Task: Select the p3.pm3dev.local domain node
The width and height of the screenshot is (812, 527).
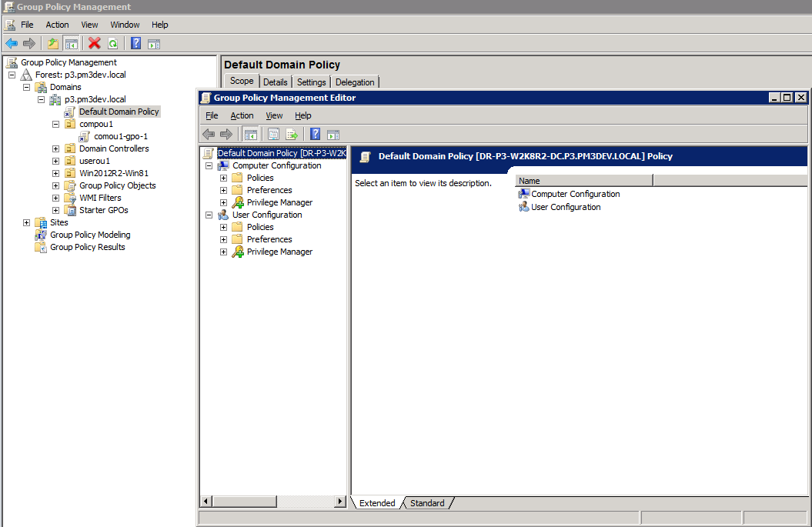Action: point(95,99)
